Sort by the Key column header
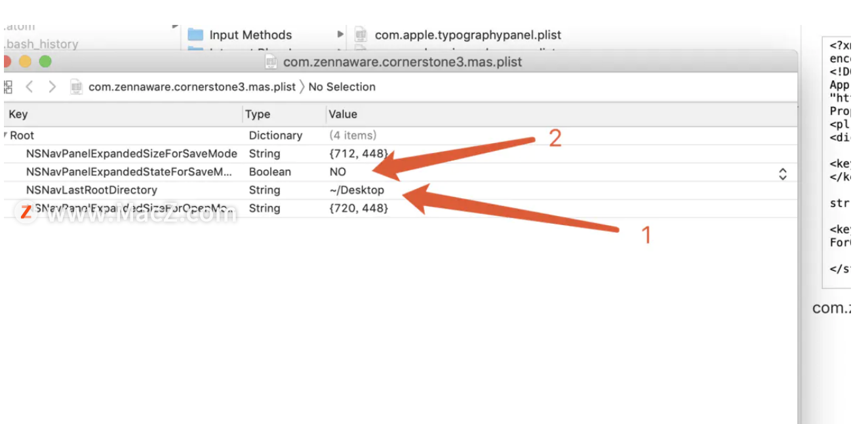868x424 pixels. [18, 114]
